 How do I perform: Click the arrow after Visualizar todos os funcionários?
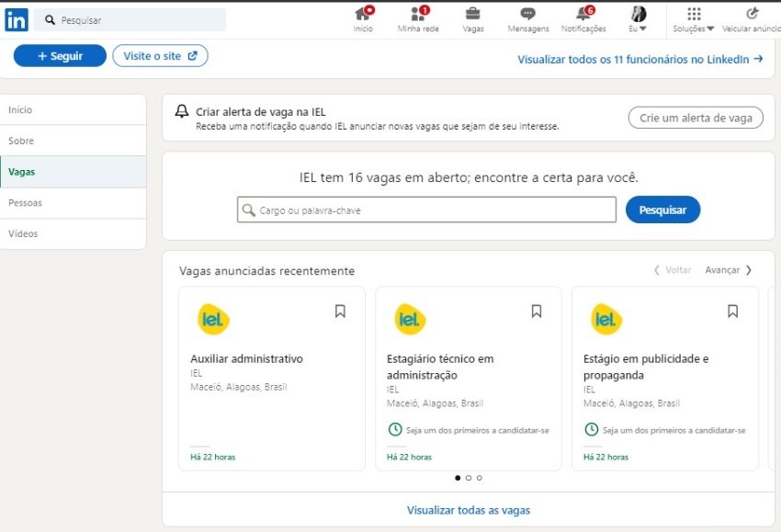click(758, 59)
